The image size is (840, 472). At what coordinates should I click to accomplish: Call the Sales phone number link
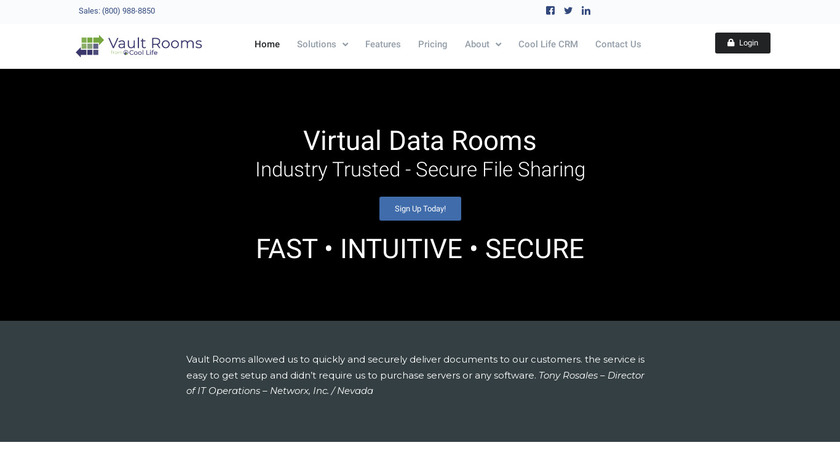(x=117, y=11)
